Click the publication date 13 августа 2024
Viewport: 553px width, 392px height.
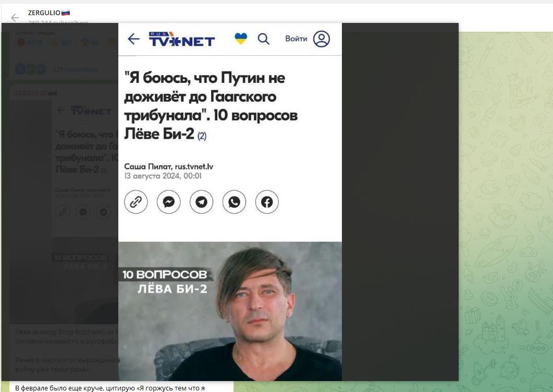coord(163,176)
